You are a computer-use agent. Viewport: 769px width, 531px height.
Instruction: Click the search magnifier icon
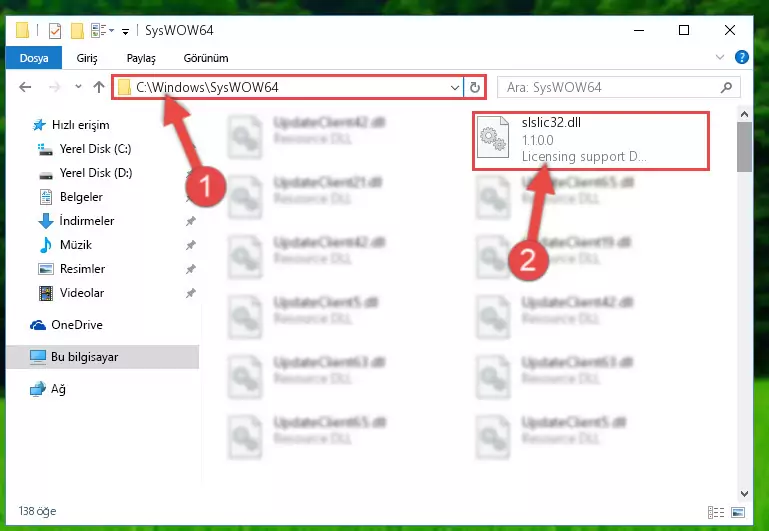(x=726, y=87)
